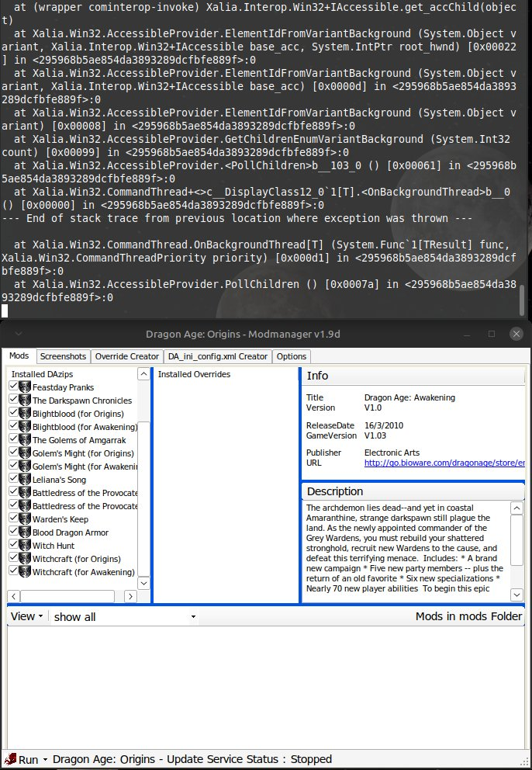Click the dragon icon beside Run
The image size is (532, 770).
coord(10,759)
